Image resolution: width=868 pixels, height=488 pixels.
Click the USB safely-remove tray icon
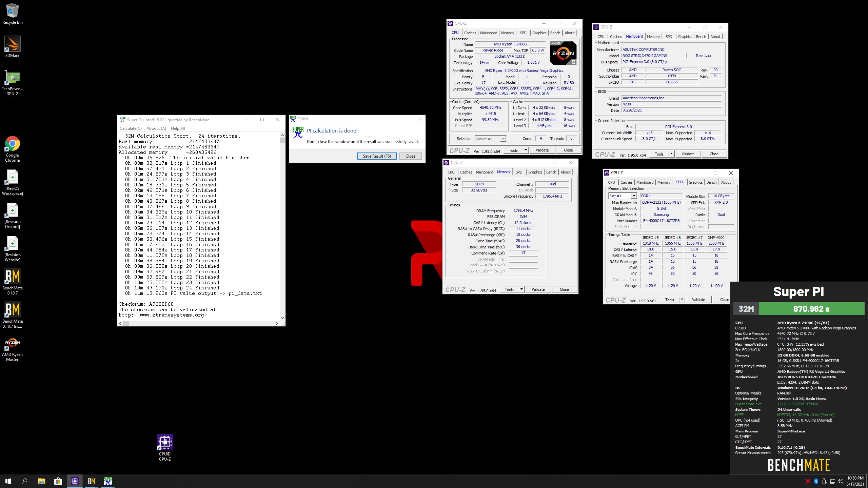tap(824, 481)
